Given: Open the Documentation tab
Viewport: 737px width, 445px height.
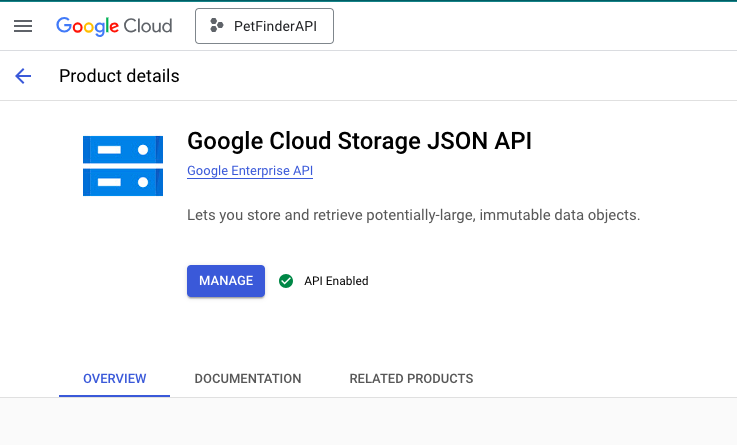Looking at the screenshot, I should (x=247, y=379).
